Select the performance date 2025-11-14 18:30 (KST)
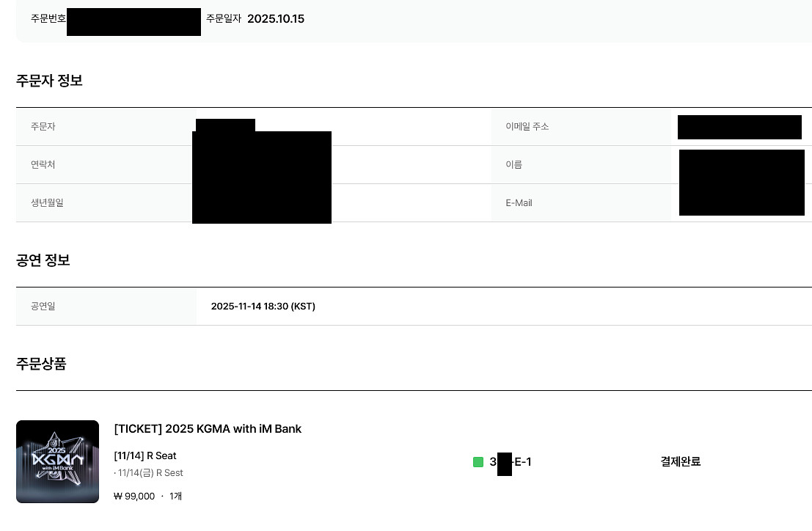This screenshot has width=812, height=531. (263, 307)
